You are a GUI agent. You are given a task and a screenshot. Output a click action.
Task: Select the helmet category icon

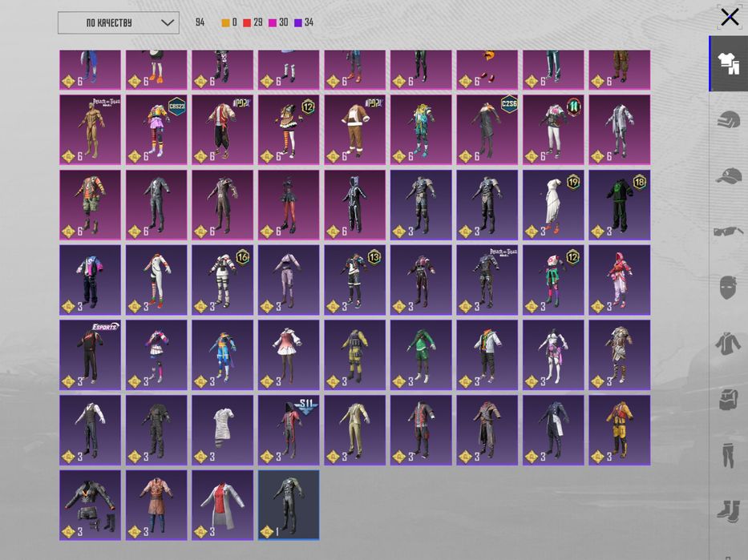729,119
